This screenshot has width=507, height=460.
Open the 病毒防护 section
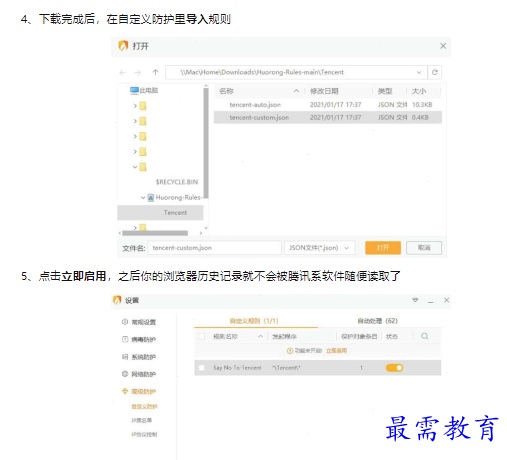click(144, 339)
